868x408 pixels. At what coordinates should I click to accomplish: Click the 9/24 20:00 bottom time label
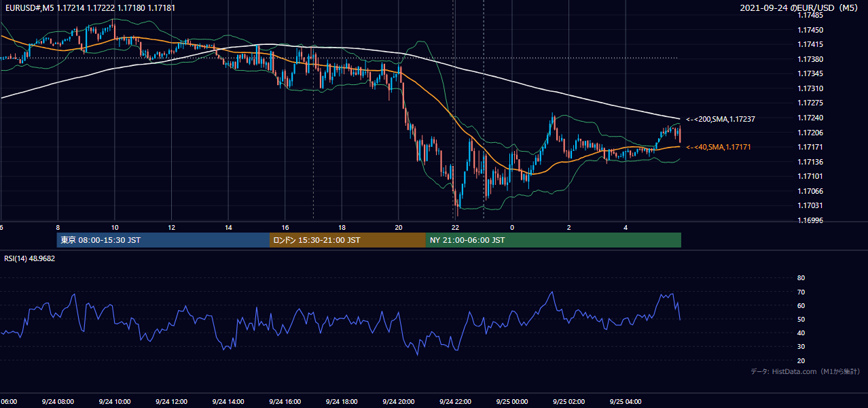click(399, 402)
